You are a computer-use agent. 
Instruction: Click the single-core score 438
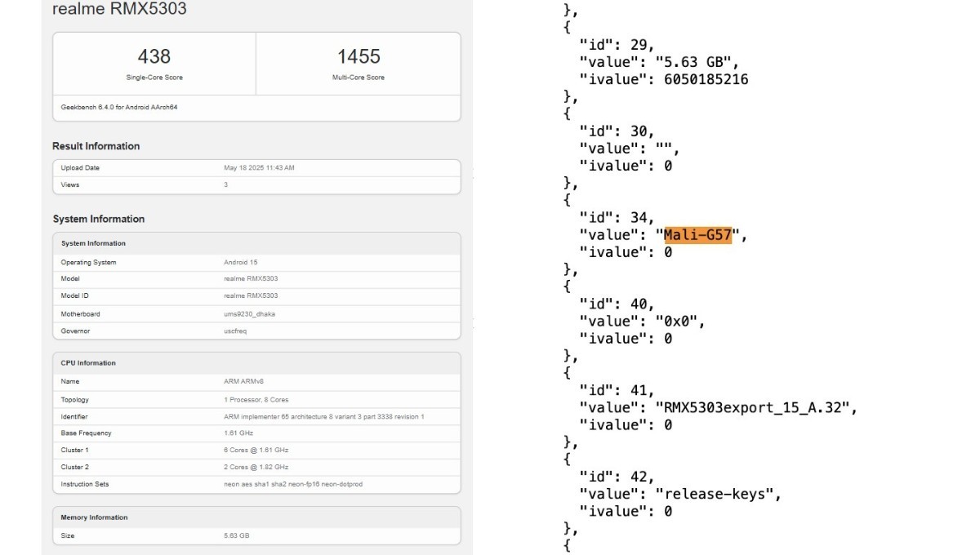point(154,56)
